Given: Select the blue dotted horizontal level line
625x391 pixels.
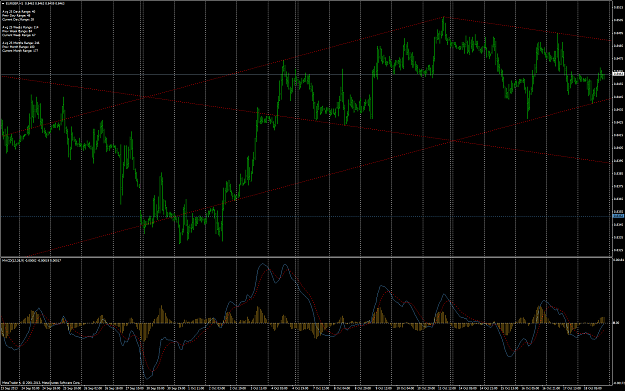Looking at the screenshot, I should (x=306, y=216).
